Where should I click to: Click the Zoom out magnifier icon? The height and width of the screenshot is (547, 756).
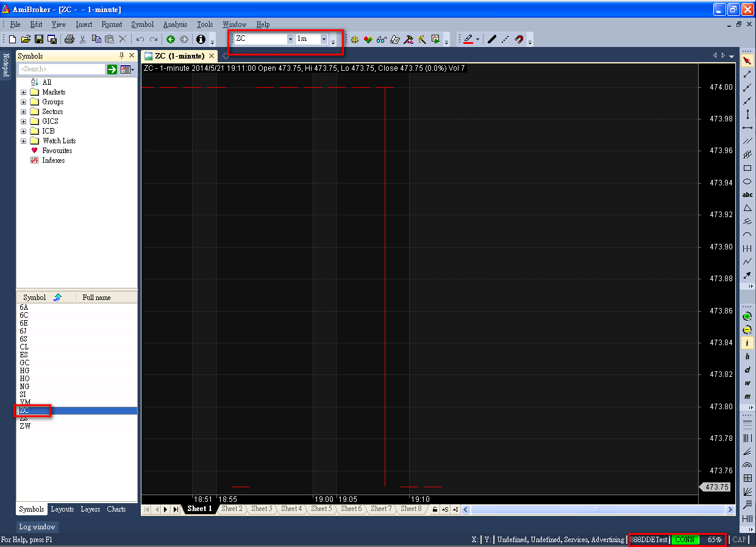pos(747,330)
